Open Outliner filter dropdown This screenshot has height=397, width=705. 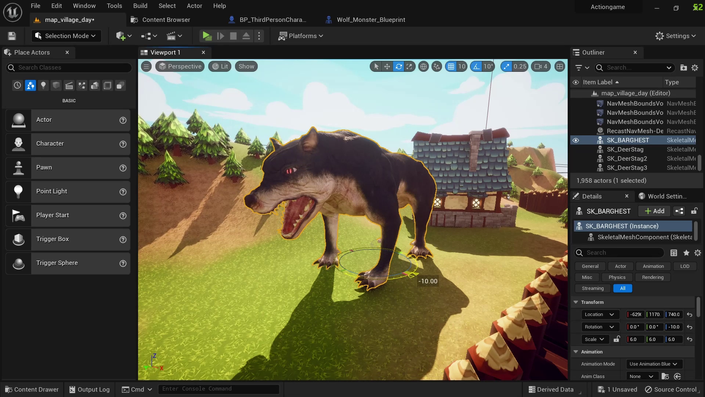tap(582, 68)
